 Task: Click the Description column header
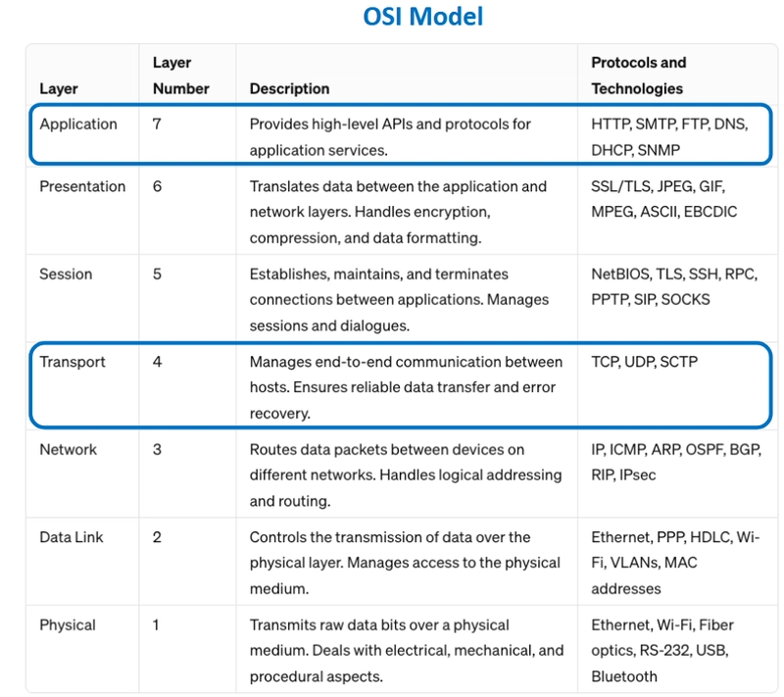coord(289,88)
